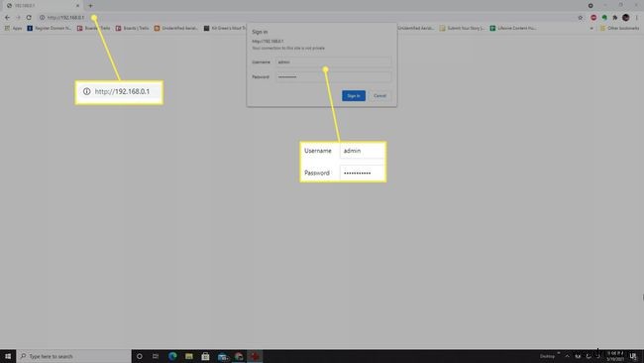This screenshot has width=644, height=363.
Task: Open a new tab with plus button
Action: (x=90, y=6)
